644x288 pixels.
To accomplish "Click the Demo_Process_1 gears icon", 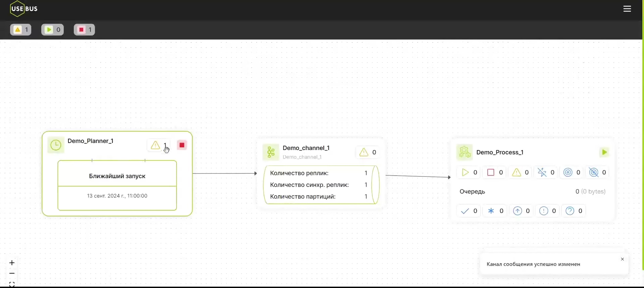I will coord(465,152).
